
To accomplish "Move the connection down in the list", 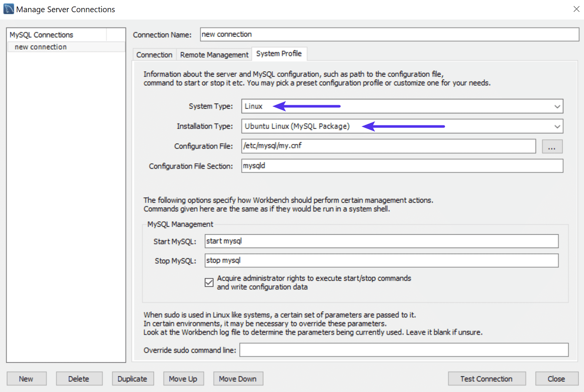I will point(238,379).
